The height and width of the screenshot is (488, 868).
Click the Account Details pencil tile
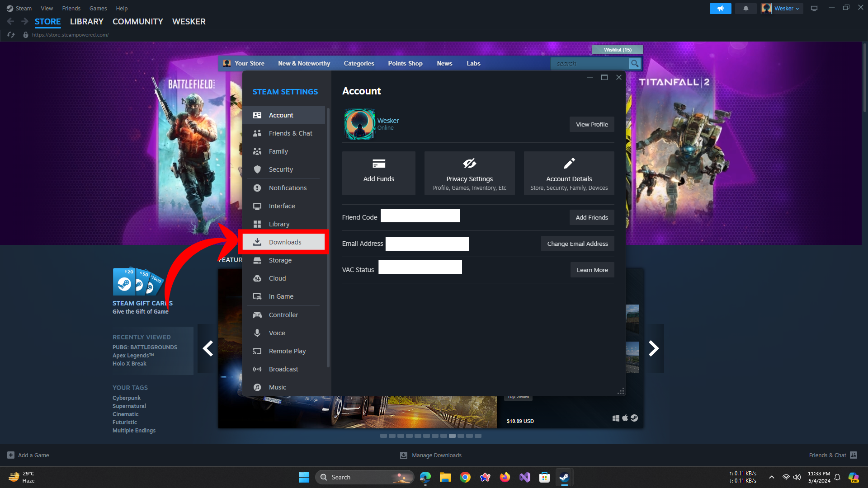click(569, 174)
